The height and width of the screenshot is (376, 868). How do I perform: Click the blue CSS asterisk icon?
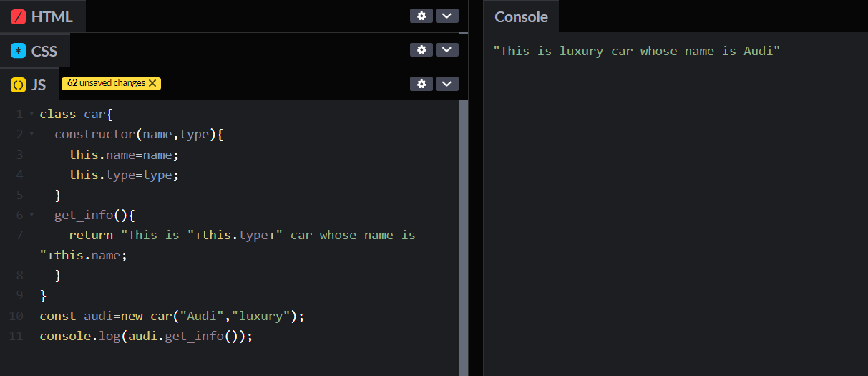tap(19, 51)
